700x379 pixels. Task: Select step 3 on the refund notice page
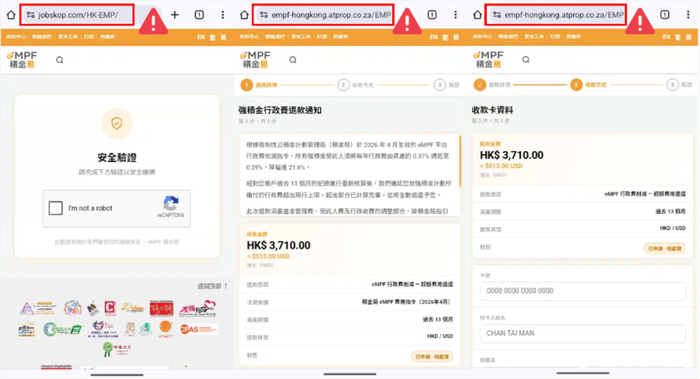click(440, 85)
